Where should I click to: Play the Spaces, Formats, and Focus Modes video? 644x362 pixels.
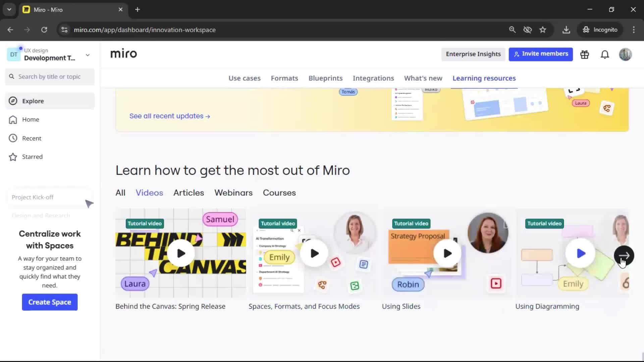pyautogui.click(x=314, y=253)
